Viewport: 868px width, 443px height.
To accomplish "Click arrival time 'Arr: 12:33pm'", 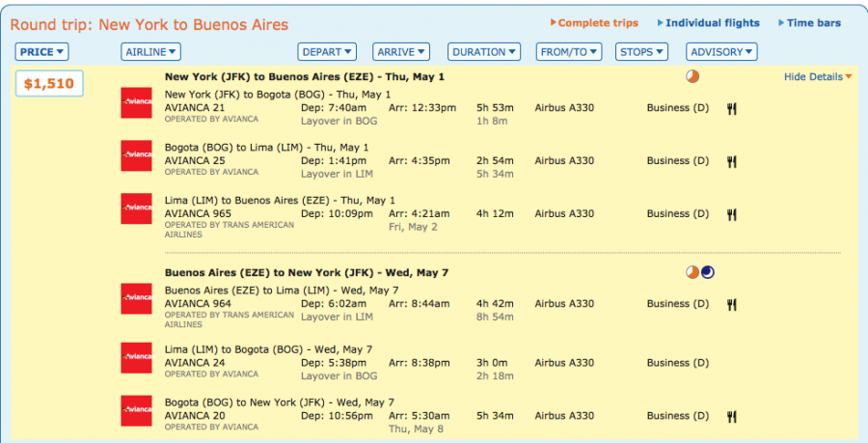I will click(422, 108).
